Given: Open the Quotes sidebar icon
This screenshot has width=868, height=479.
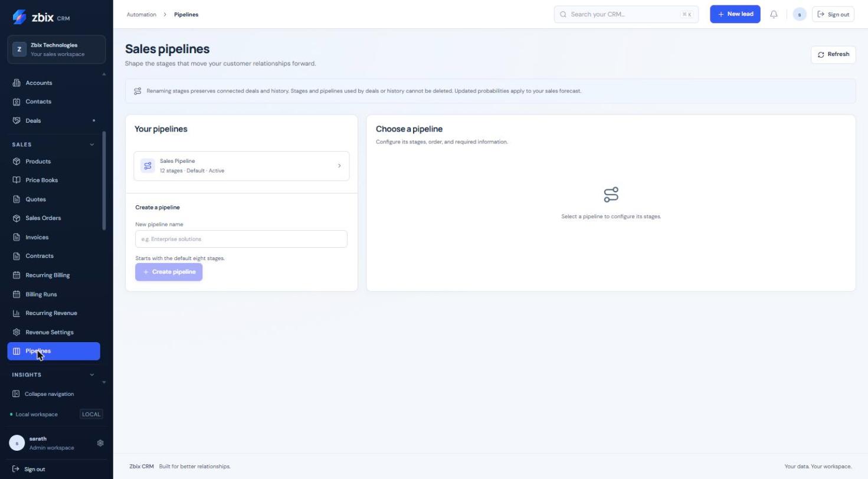Looking at the screenshot, I should (17, 199).
